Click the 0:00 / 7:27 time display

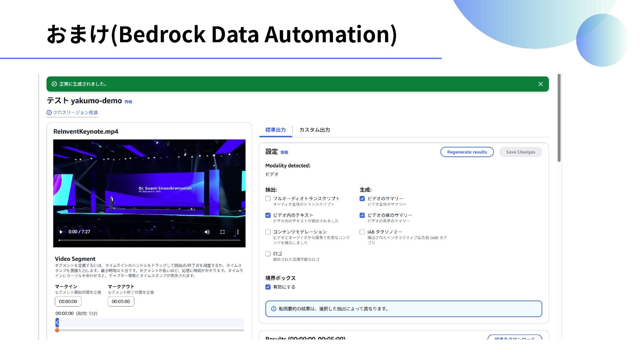click(79, 232)
